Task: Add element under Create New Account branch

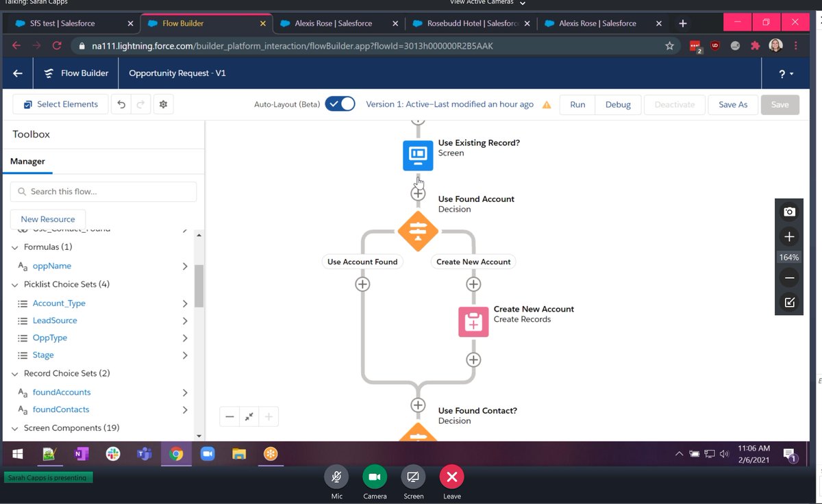Action: pyautogui.click(x=473, y=283)
